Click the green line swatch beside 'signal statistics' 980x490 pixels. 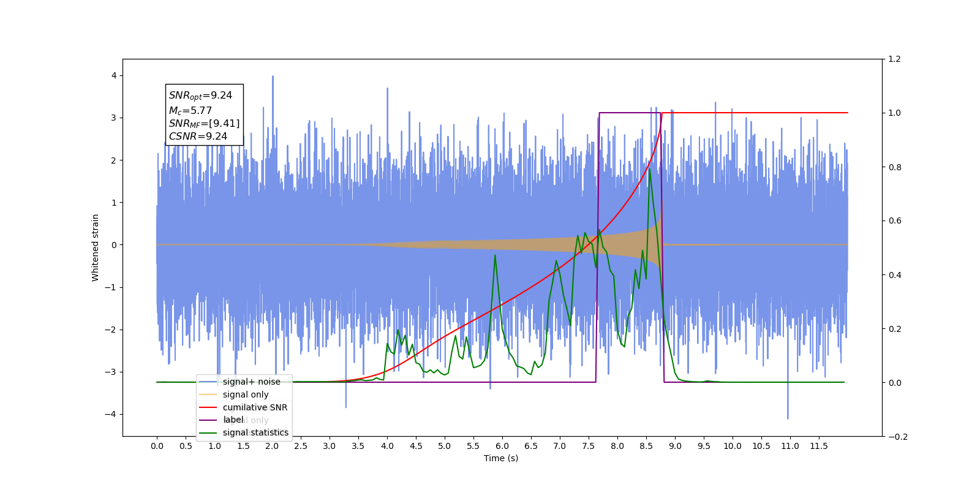208,433
